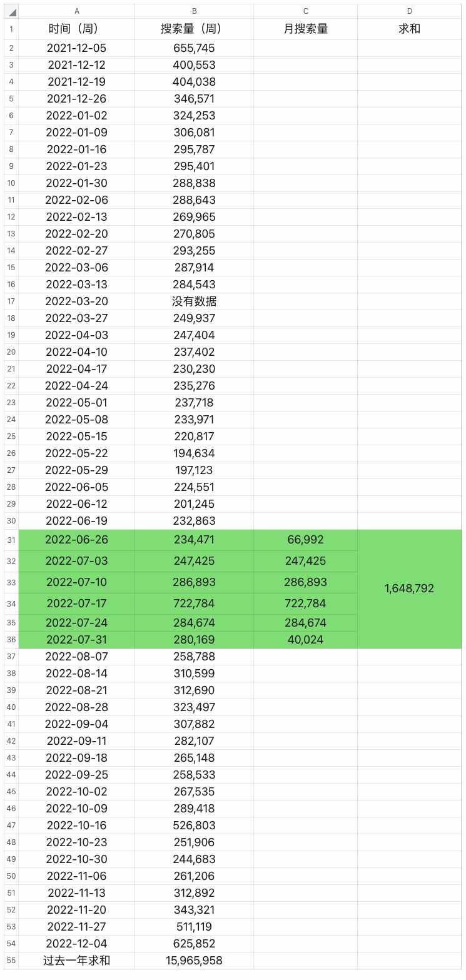The height and width of the screenshot is (980, 466).
Task: Click the select-all triangle corner icon
Action: tap(12, 12)
